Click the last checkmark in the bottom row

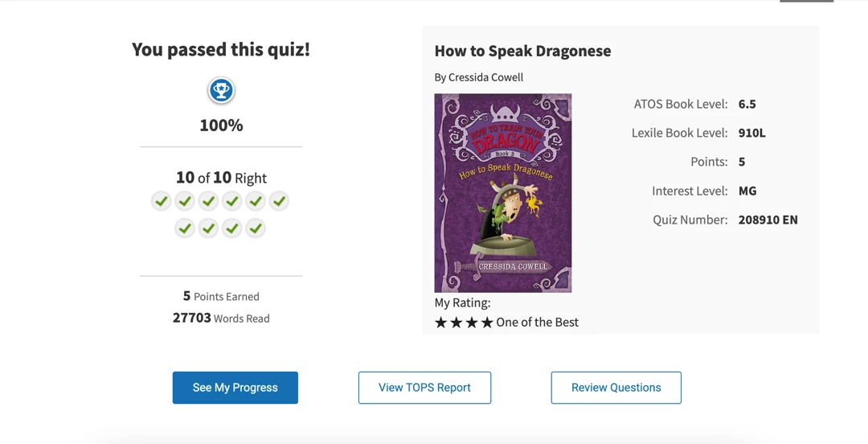(256, 228)
